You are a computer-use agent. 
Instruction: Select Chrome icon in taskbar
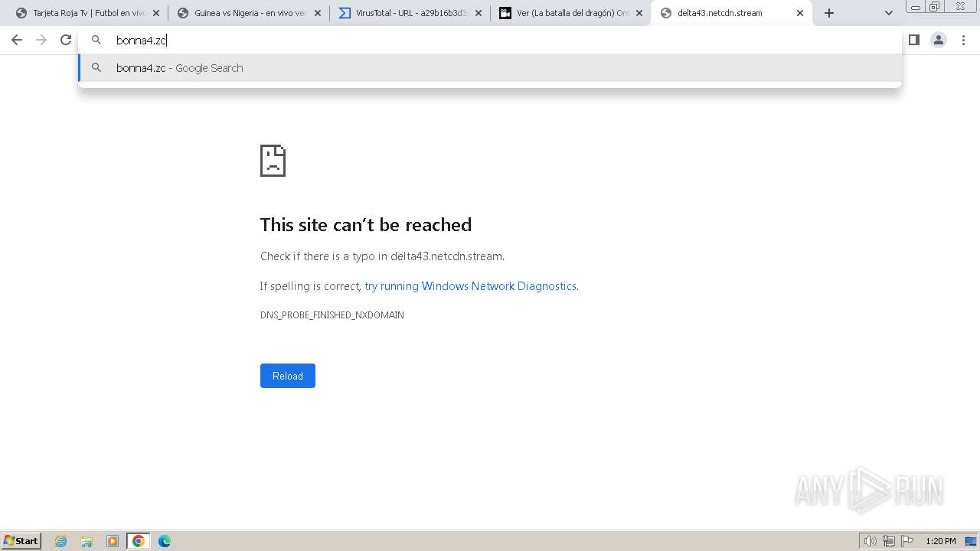[139, 541]
